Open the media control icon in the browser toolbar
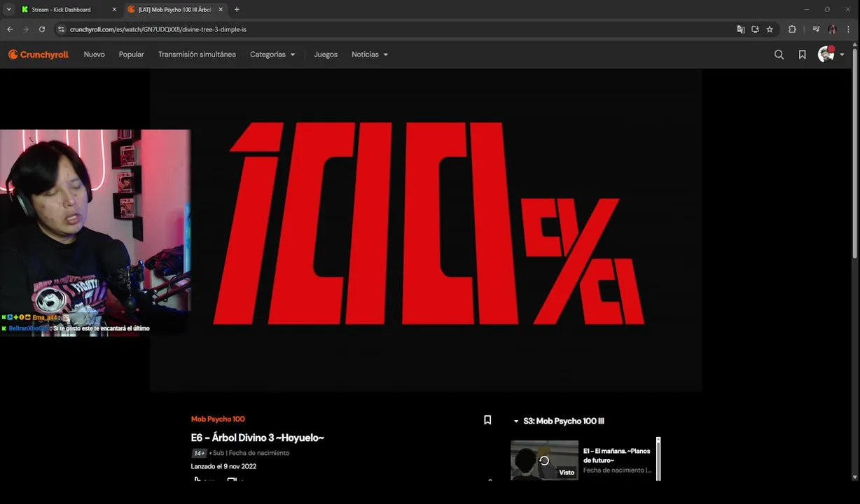This screenshot has height=504, width=860. 816,29
